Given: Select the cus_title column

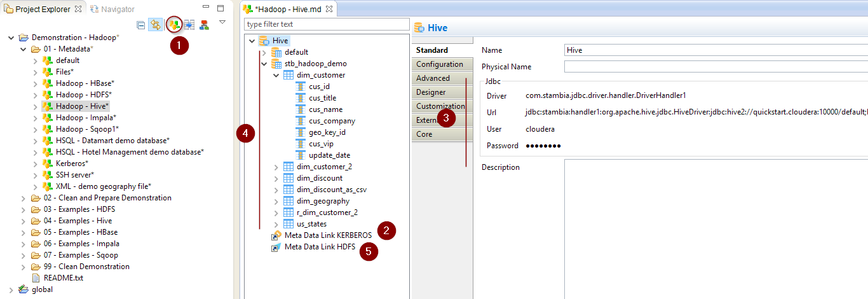Looking at the screenshot, I should point(323,98).
